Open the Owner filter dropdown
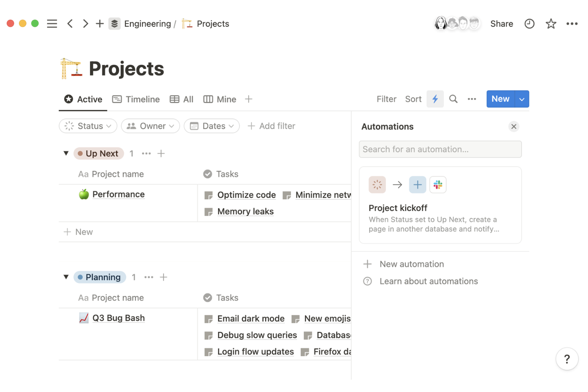588x392 pixels. coord(150,126)
